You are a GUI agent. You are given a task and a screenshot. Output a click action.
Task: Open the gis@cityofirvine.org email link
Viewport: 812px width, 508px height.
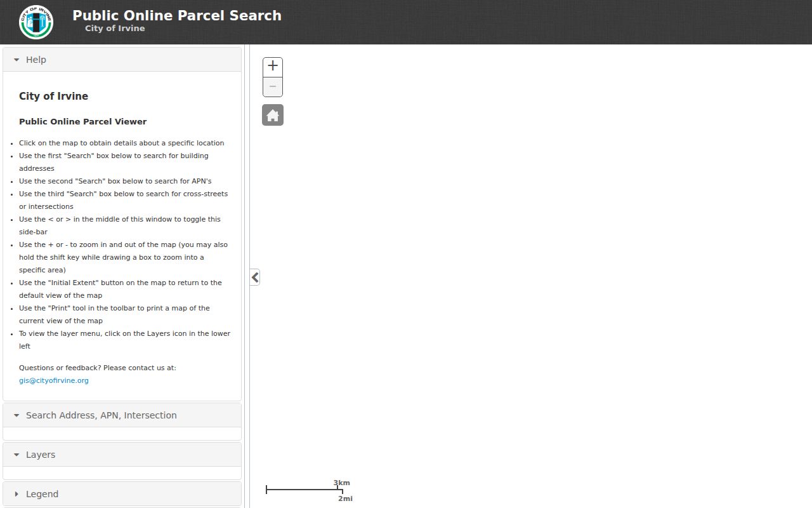[54, 380]
